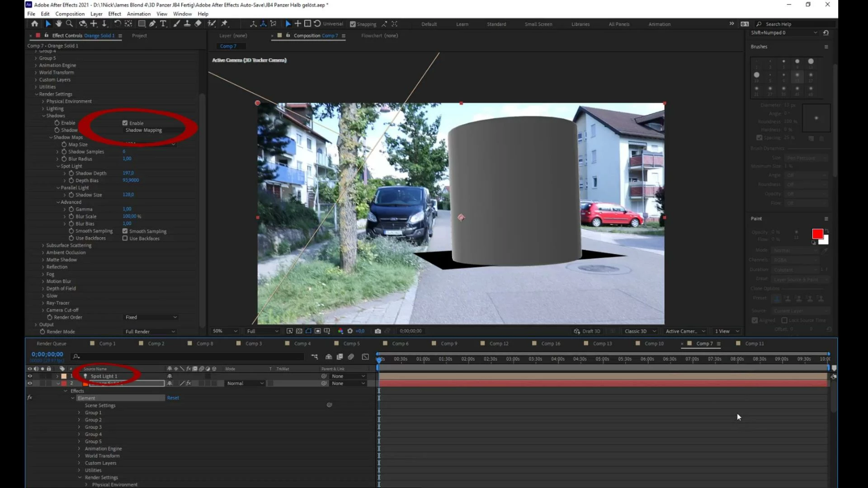Enable the Use Backfaces checkbox

tap(125, 239)
